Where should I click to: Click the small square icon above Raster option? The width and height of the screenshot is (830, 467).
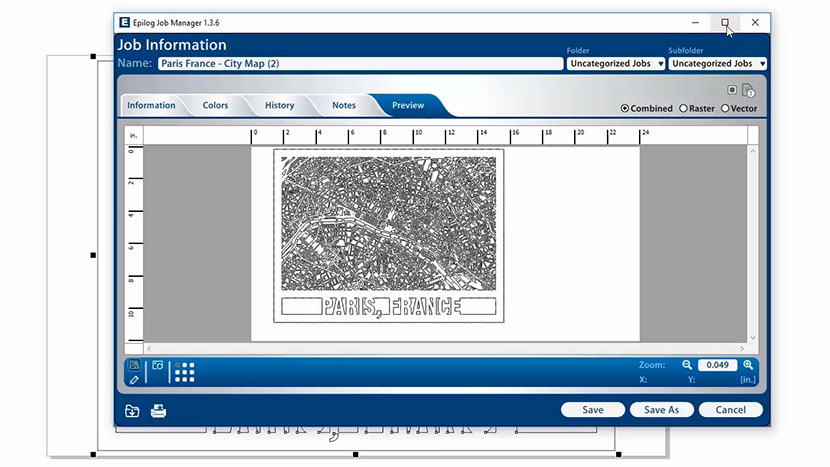732,90
